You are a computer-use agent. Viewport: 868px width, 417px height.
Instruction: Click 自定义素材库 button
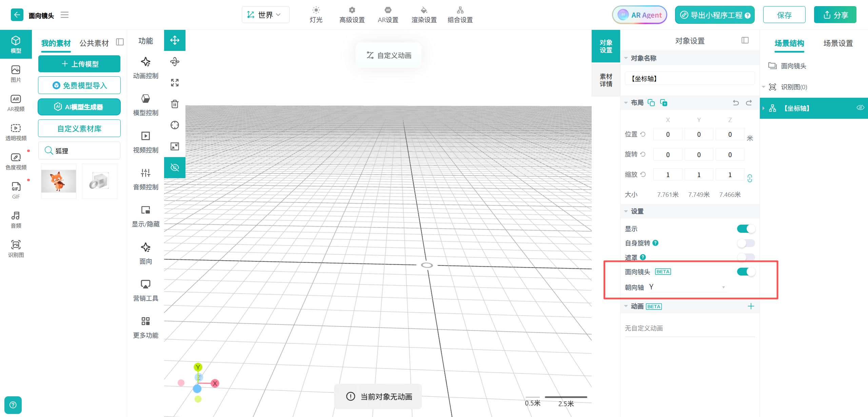click(x=79, y=129)
